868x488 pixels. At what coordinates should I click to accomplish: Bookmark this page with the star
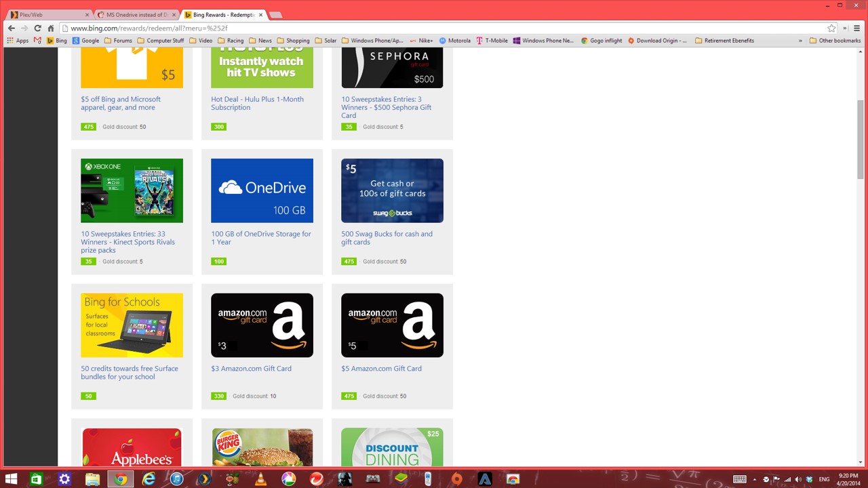831,28
